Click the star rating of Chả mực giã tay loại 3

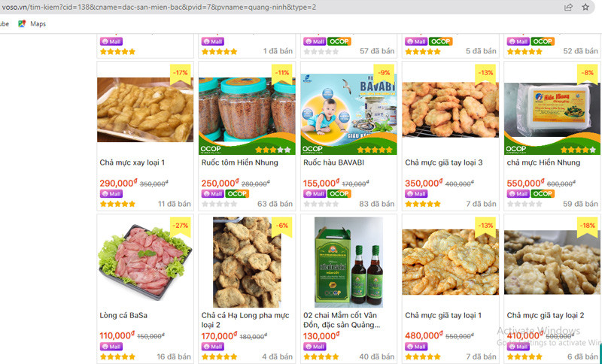[423, 204]
